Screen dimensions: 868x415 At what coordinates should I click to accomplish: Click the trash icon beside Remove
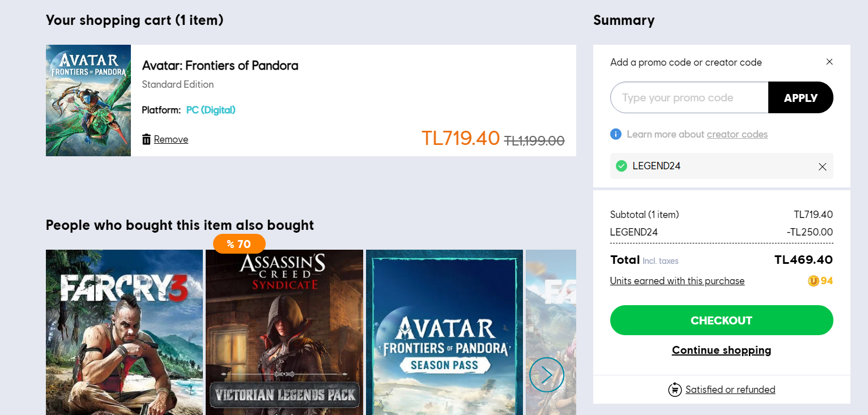(146, 139)
